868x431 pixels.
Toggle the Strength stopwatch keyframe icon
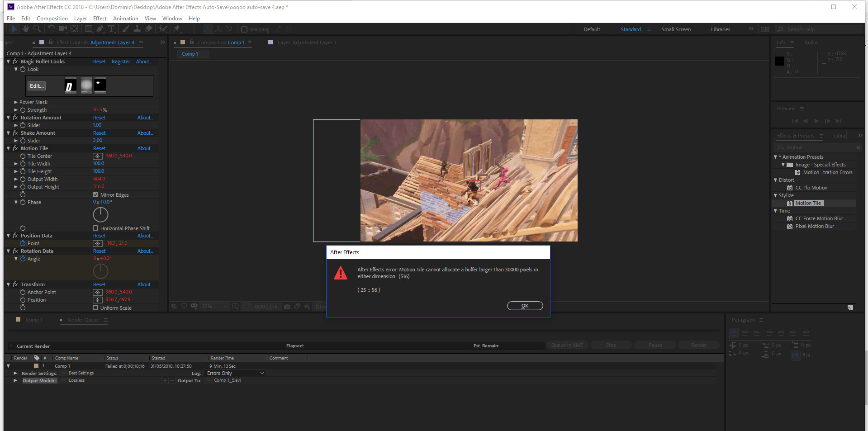click(23, 110)
